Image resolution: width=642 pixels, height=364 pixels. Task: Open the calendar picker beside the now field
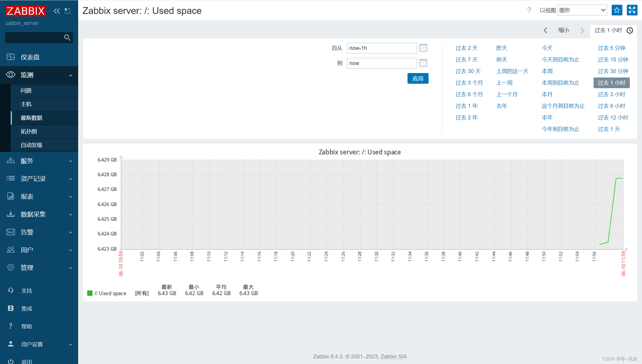(x=423, y=63)
